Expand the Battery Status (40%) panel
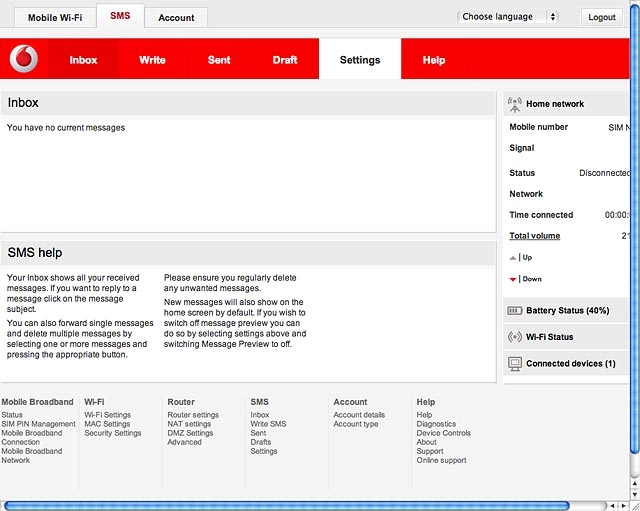Image resolution: width=640 pixels, height=511 pixels. (566, 311)
